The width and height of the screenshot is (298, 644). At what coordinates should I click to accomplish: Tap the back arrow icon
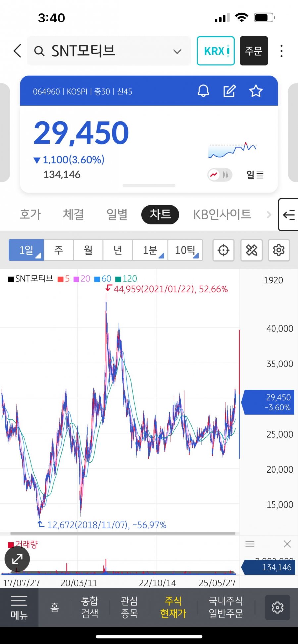click(x=18, y=51)
